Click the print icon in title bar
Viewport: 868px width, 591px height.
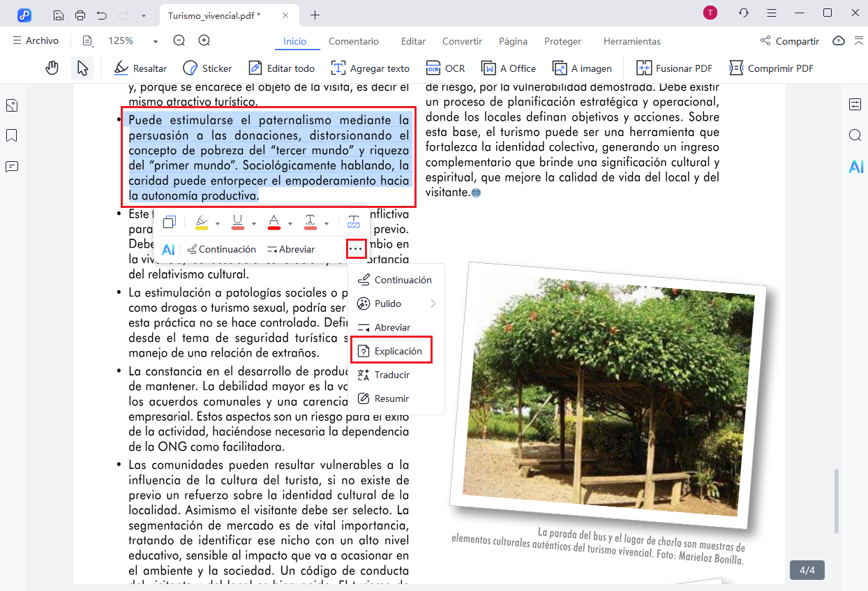click(x=80, y=15)
